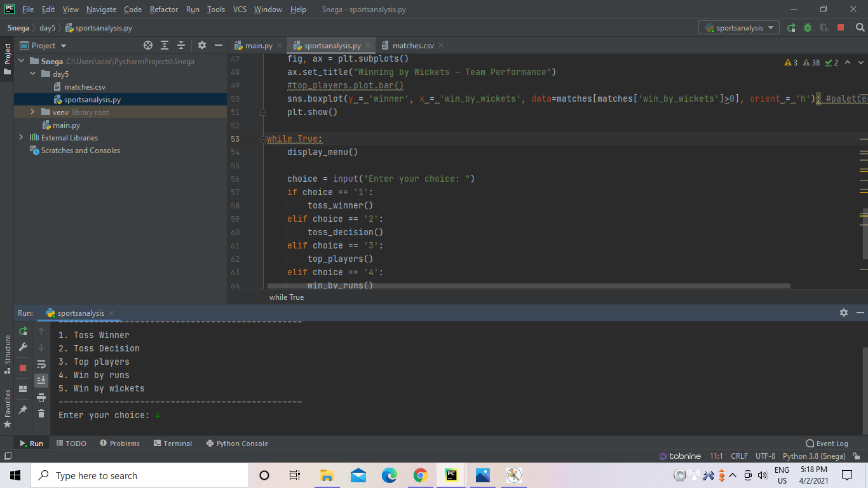Toggle the Pin Tab icon in Run panel
Image resolution: width=868 pixels, height=488 pixels.
point(24,410)
